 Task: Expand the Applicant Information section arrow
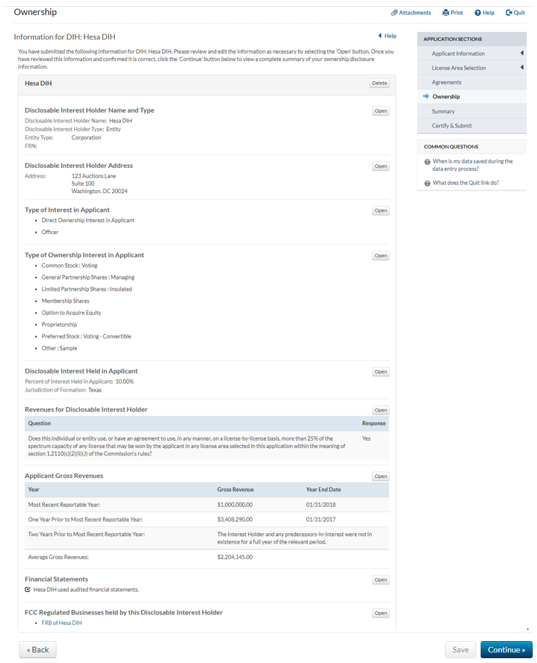click(522, 53)
